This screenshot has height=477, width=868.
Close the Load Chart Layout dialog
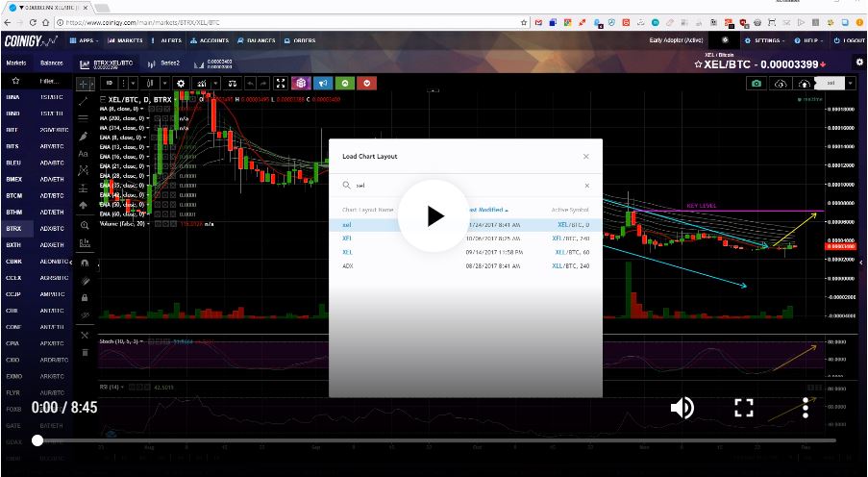[586, 157]
